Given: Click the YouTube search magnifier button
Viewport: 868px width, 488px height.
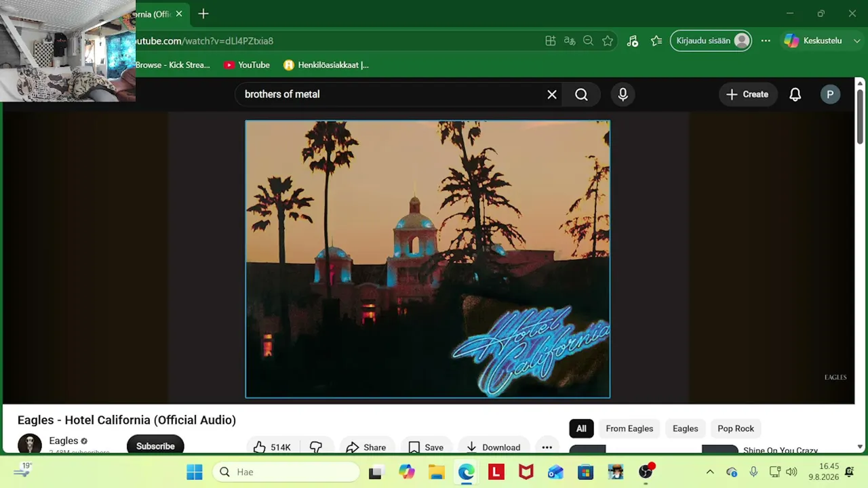Looking at the screenshot, I should click(582, 94).
